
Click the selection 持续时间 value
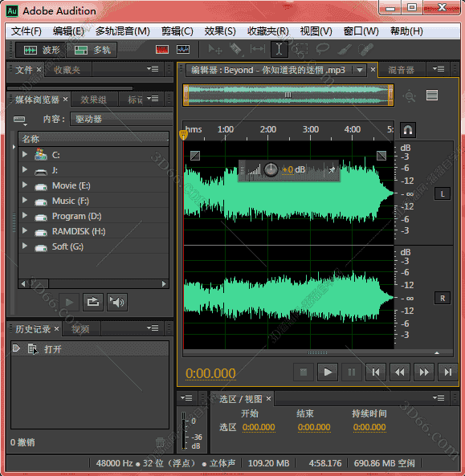[369, 427]
